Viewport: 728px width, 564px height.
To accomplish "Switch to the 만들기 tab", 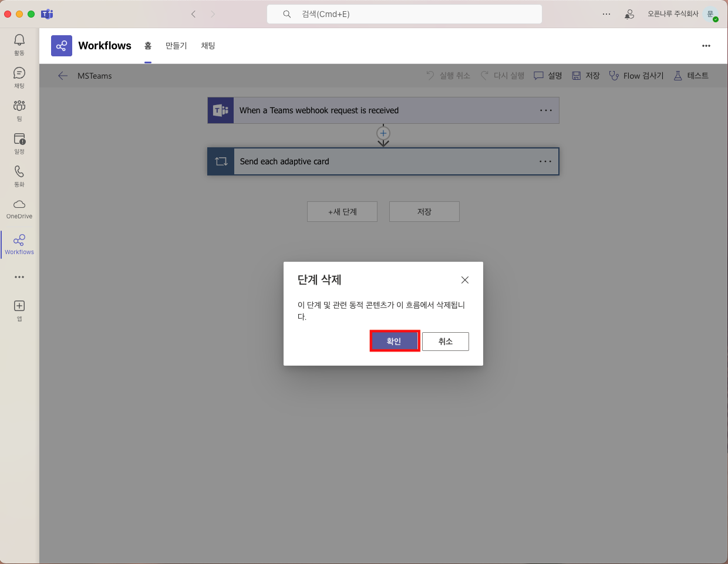I will (176, 46).
